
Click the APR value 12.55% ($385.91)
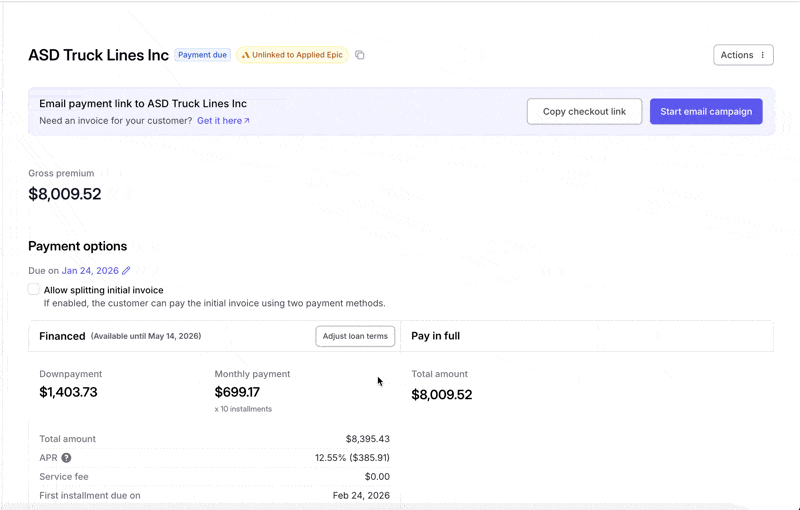pos(352,457)
